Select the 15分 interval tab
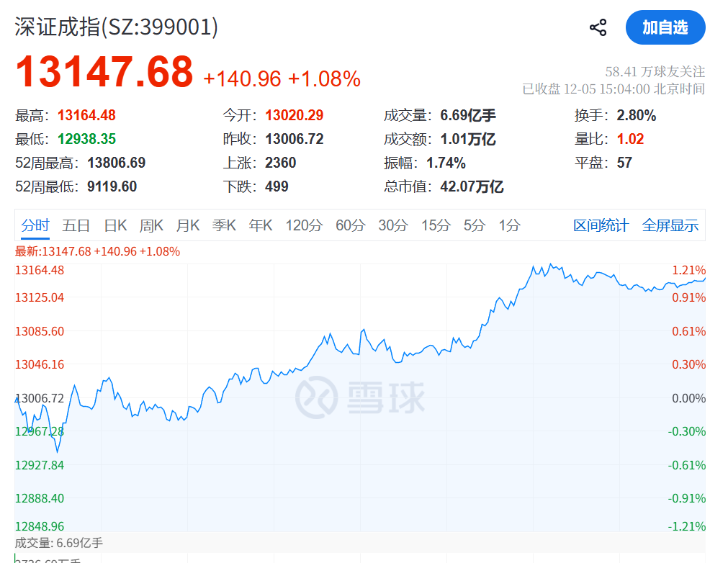This screenshot has width=728, height=563. coord(436,225)
